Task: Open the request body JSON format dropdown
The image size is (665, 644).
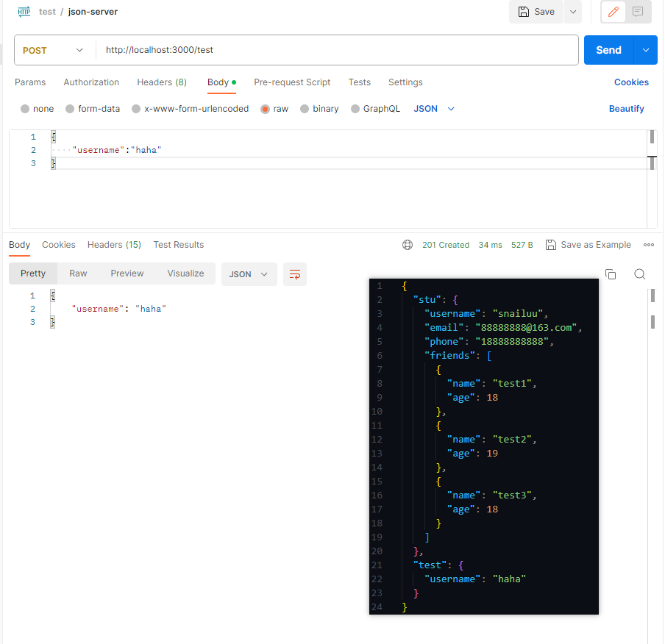Action: click(434, 109)
